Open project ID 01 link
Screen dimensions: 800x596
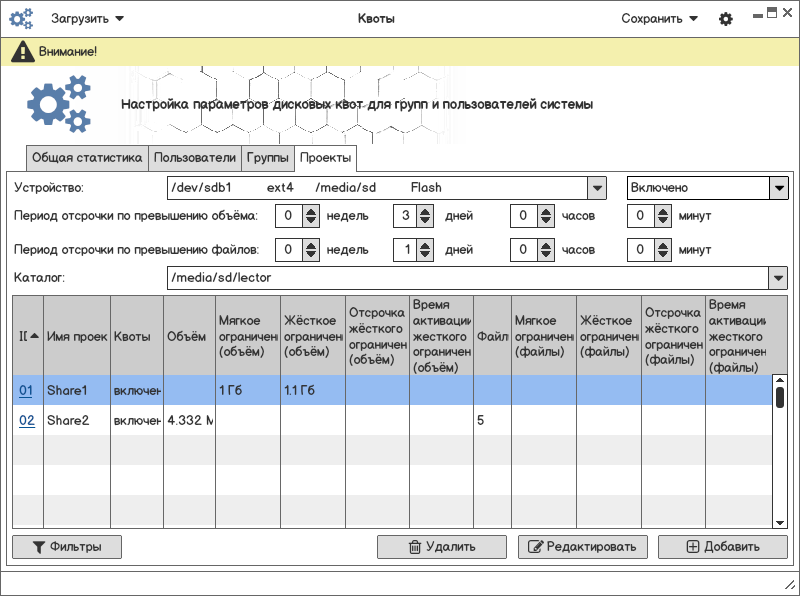27,390
